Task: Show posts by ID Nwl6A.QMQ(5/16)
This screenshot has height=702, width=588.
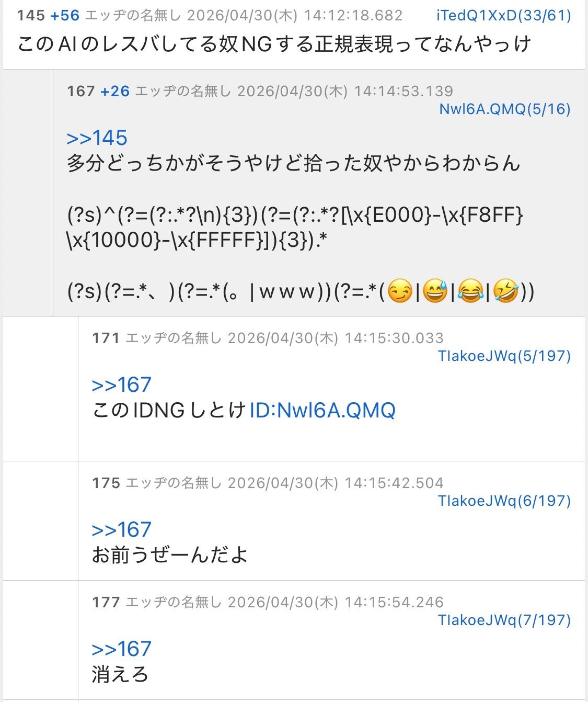Action: point(505,109)
